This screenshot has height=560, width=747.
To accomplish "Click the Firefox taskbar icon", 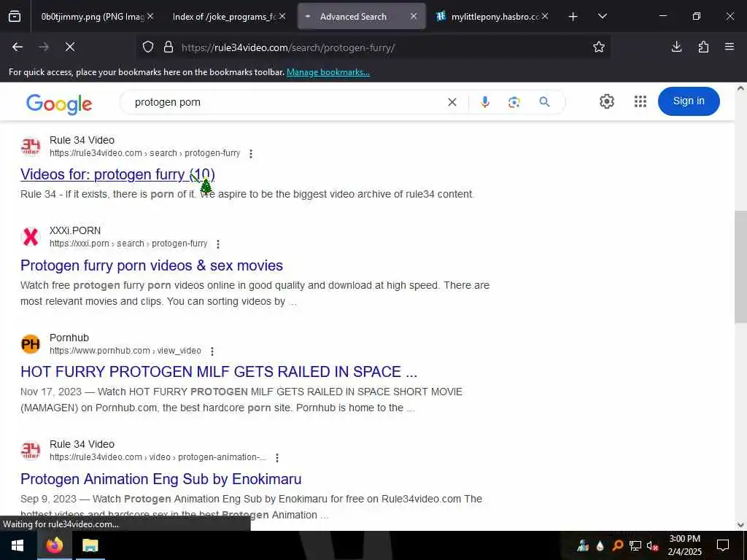I will (54, 545).
